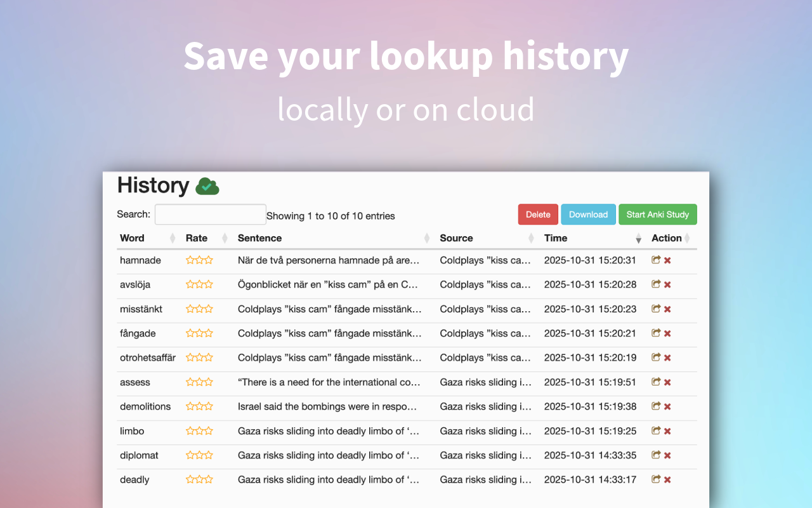Focus the Search input field
The height and width of the screenshot is (508, 812).
tap(210, 215)
